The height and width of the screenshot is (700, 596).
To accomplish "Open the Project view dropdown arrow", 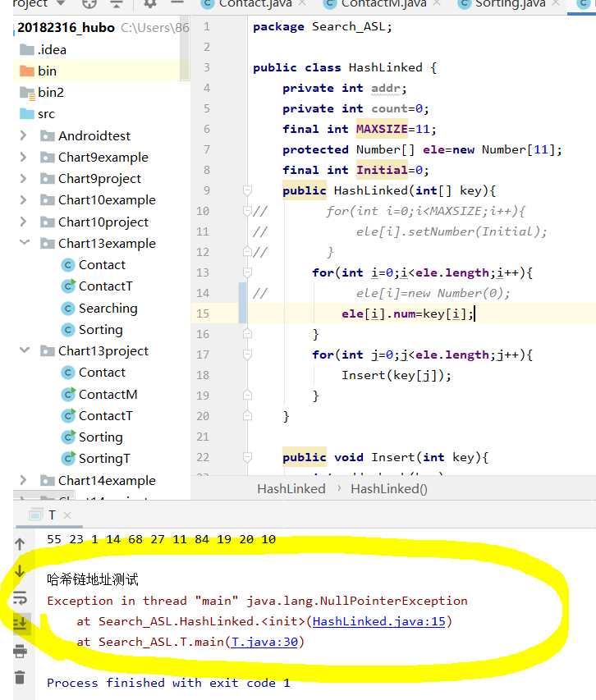I will tap(62, 3).
